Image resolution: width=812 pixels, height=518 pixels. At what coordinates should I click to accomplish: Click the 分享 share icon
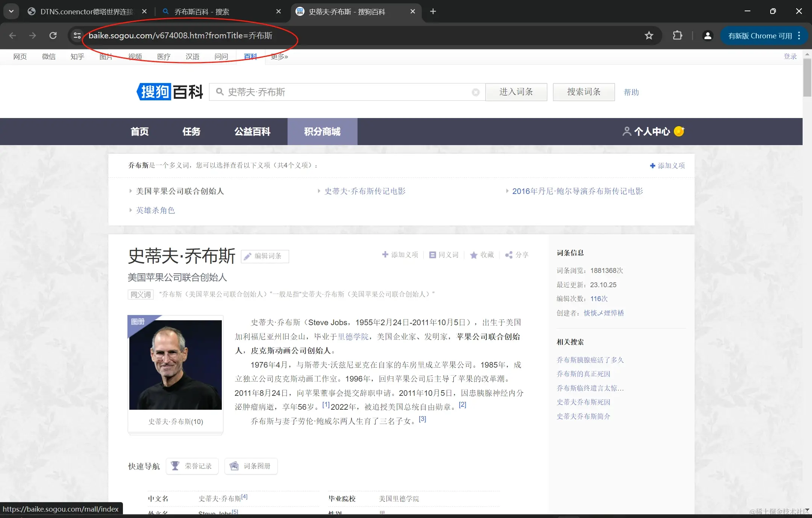click(x=509, y=255)
